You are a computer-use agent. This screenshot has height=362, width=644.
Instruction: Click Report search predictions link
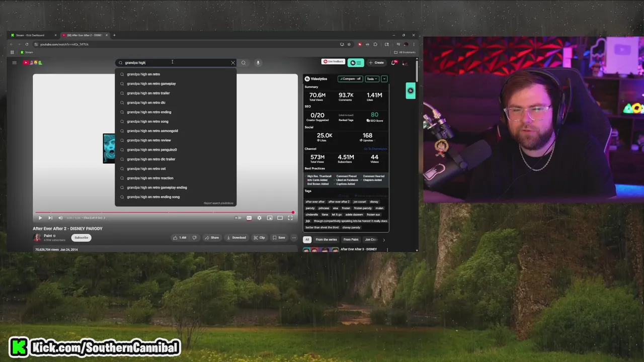[218, 203]
